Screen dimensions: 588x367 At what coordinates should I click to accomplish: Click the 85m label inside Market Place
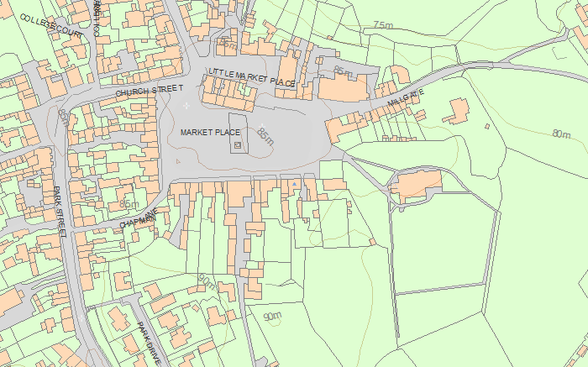266,136
